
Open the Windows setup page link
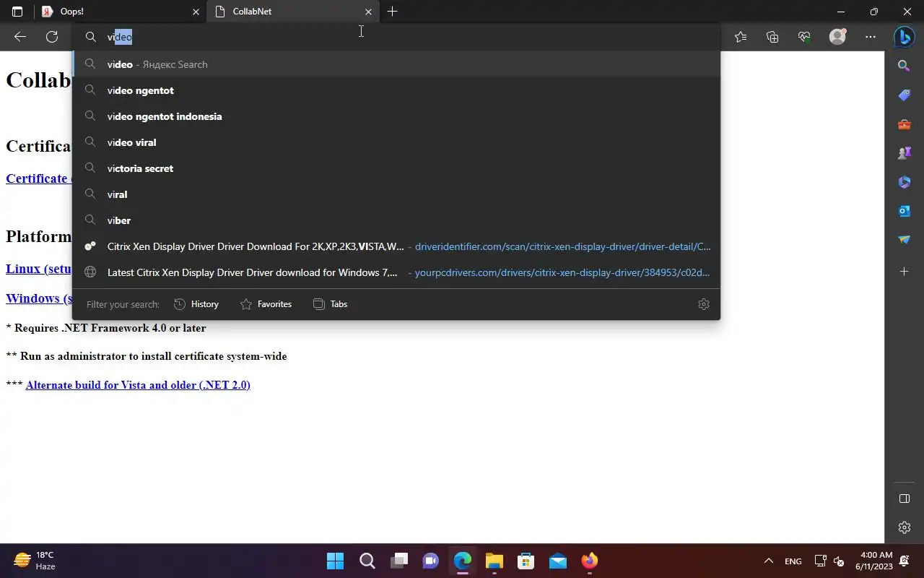click(39, 298)
